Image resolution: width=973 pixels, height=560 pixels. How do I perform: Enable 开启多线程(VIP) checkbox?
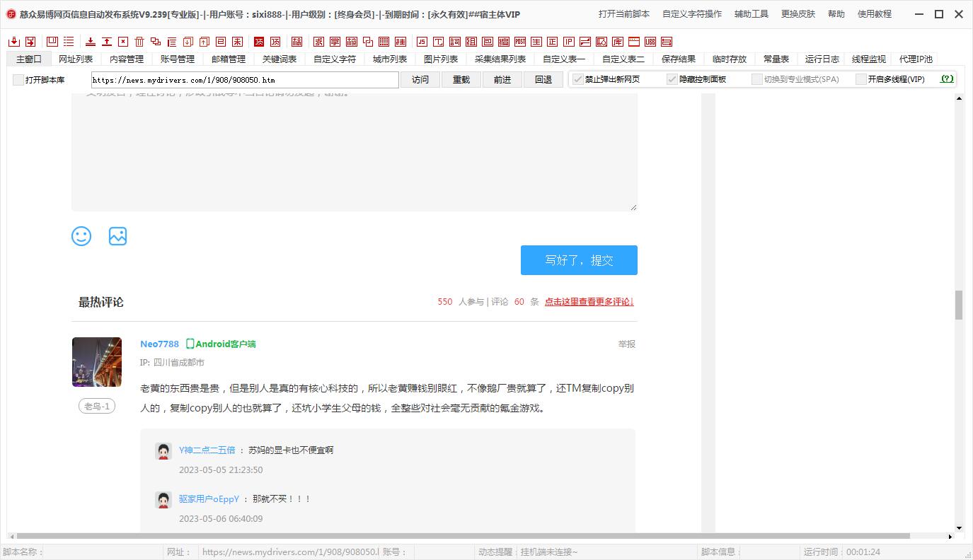[861, 79]
